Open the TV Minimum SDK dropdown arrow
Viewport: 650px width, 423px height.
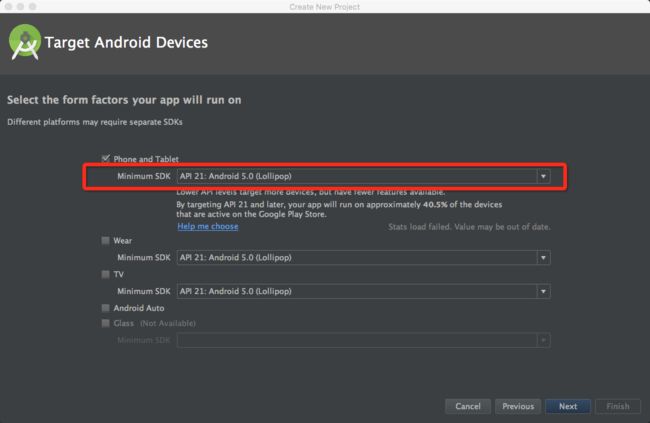(x=543, y=291)
